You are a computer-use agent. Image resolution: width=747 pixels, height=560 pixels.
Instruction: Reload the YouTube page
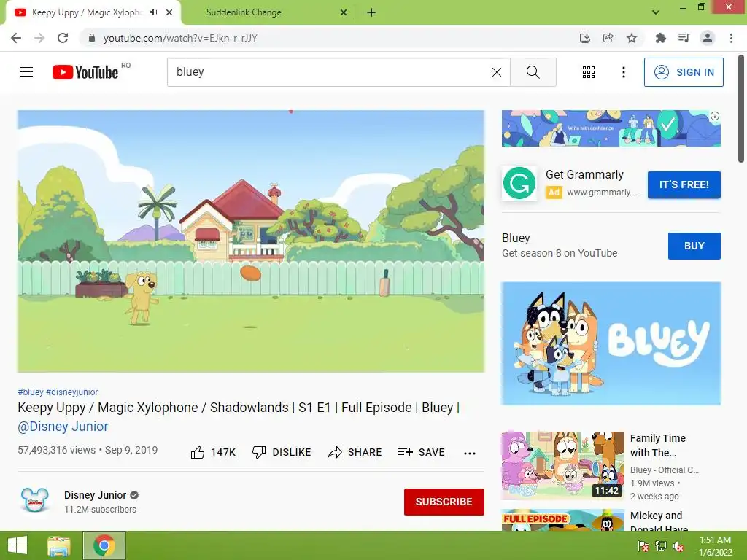(x=63, y=38)
